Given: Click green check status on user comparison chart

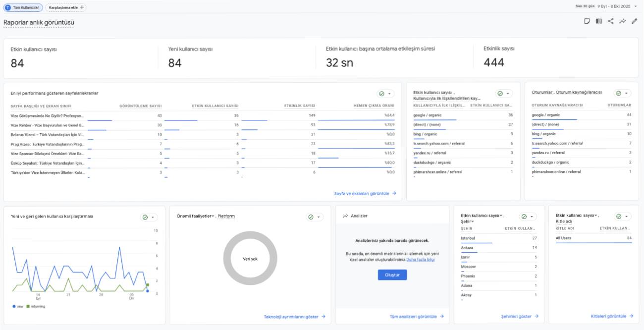Looking at the screenshot, I should pyautogui.click(x=145, y=217).
